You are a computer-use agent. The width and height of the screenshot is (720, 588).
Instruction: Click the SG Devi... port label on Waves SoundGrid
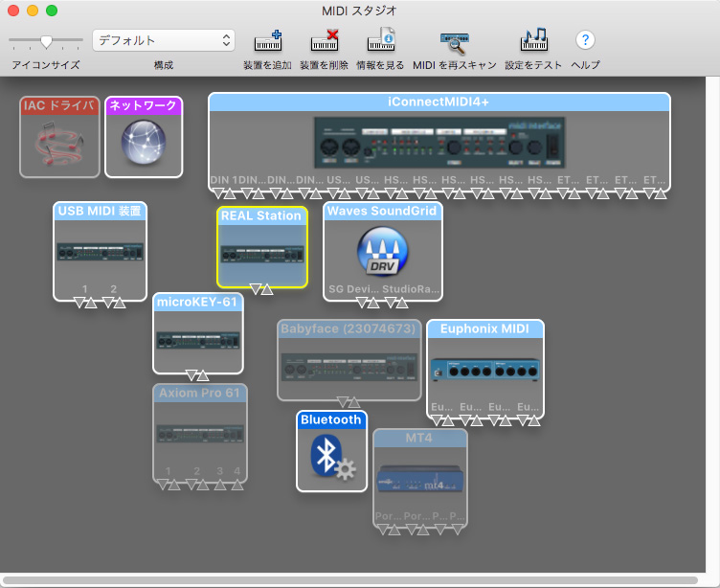coord(352,289)
